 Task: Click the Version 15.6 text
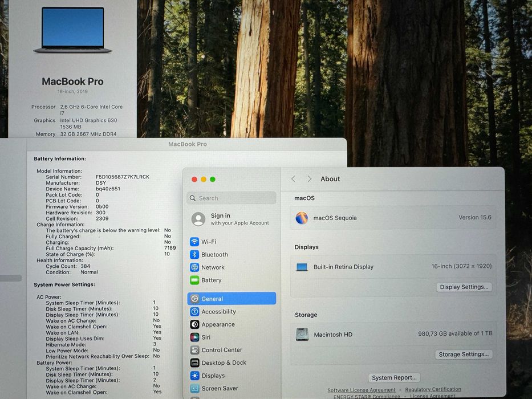[474, 218]
